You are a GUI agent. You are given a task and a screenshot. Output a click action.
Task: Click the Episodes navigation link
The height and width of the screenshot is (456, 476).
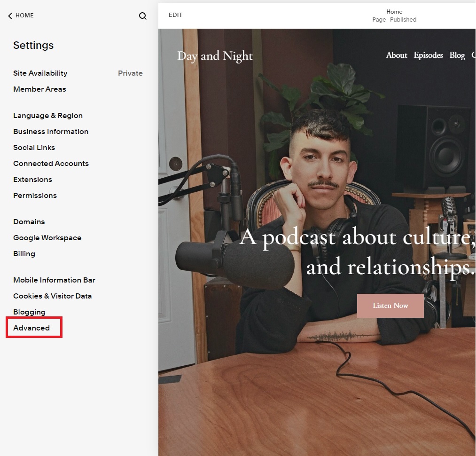[428, 55]
